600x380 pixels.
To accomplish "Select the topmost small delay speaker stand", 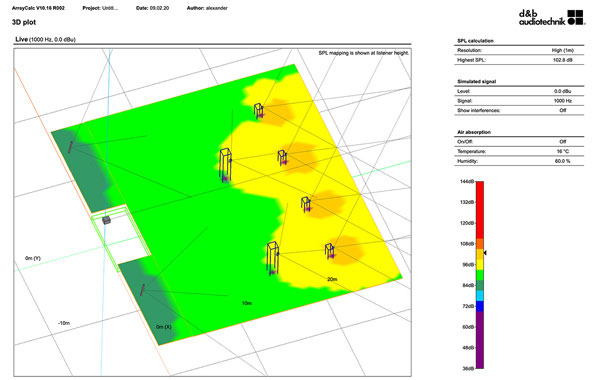I will pos(259,111).
